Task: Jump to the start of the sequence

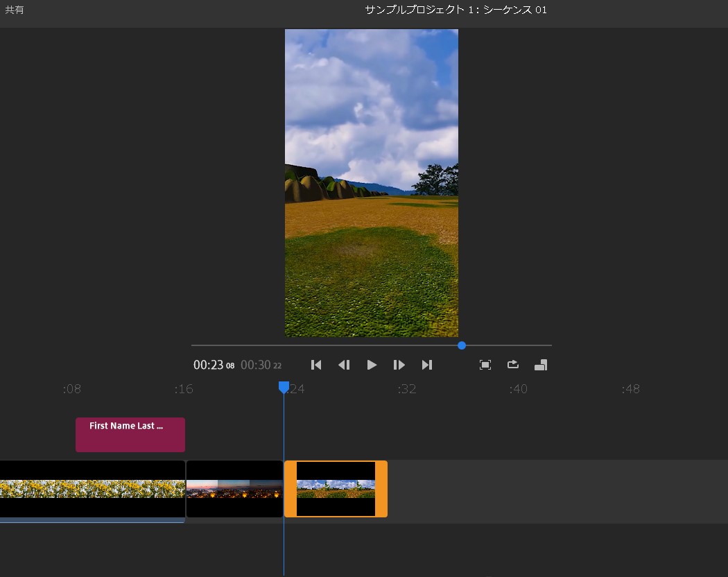Action: click(x=316, y=365)
